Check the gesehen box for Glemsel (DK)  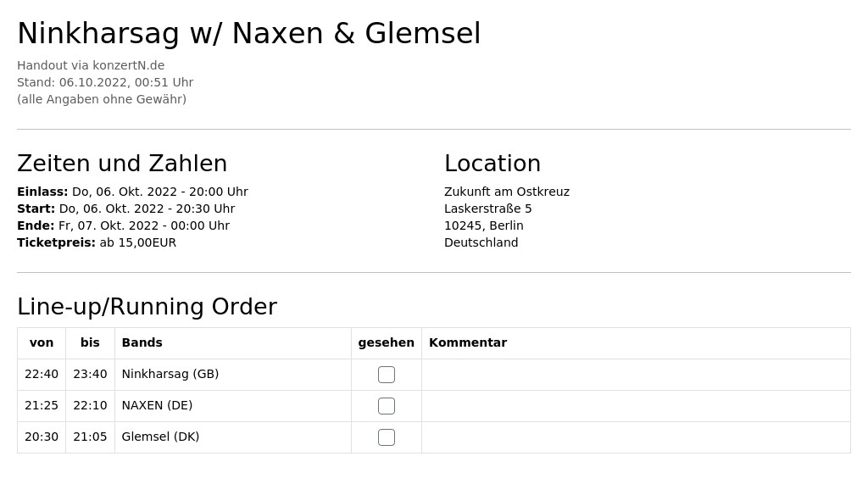coord(387,437)
